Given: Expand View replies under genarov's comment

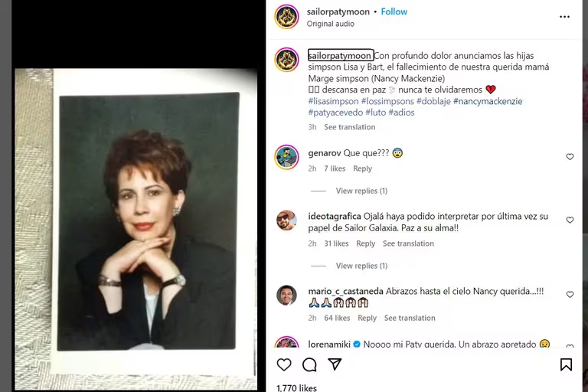Looking at the screenshot, I should (361, 191).
